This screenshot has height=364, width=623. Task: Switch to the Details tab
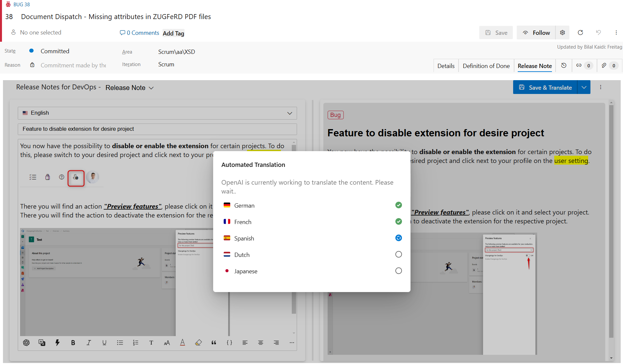446,66
